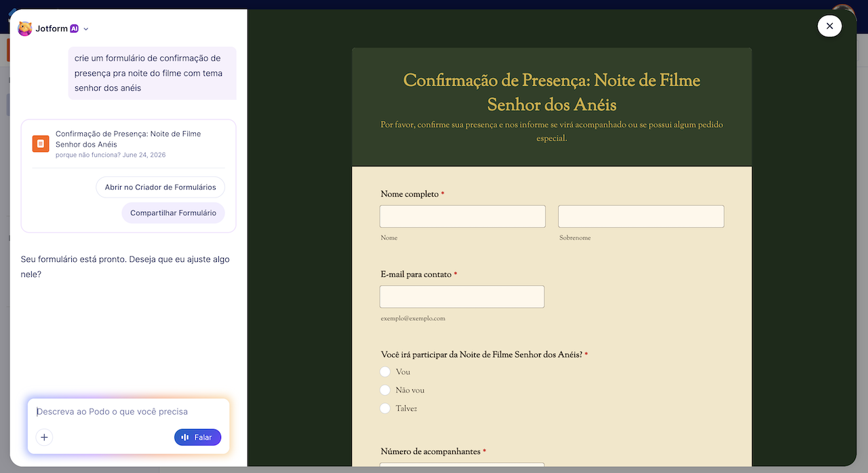Focus the Descreva ao Podo message field
The width and height of the screenshot is (868, 473).
129,412
